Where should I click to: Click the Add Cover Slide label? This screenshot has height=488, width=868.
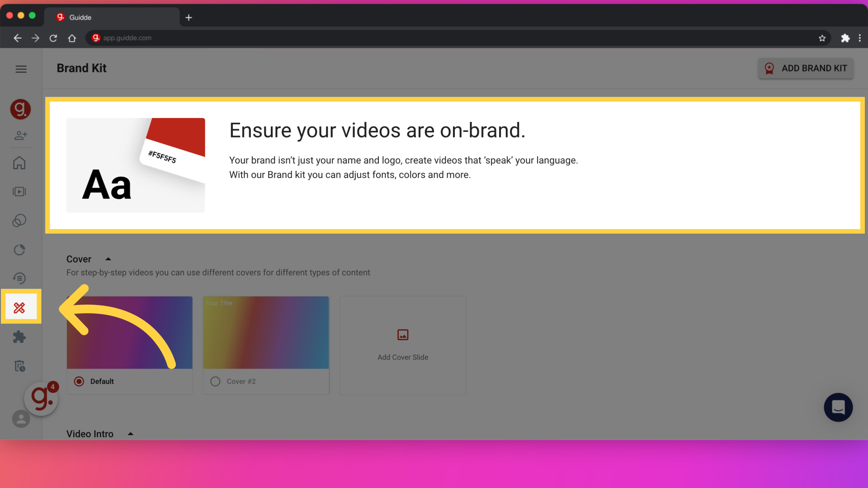click(x=403, y=357)
